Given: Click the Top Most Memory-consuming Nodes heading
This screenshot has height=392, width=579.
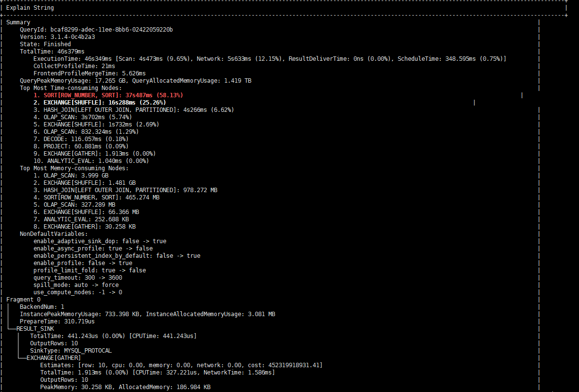Looking at the screenshot, I should point(74,168).
